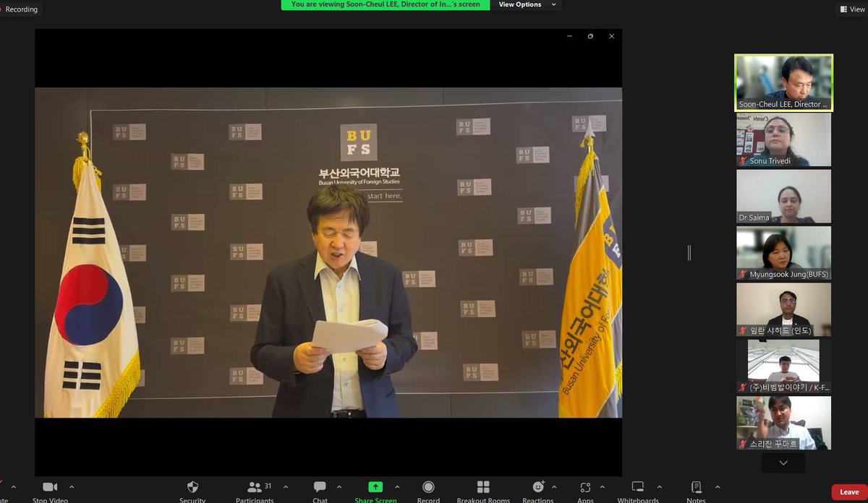Click the 'Soon-Cheul LEE, Director' name label

click(783, 104)
